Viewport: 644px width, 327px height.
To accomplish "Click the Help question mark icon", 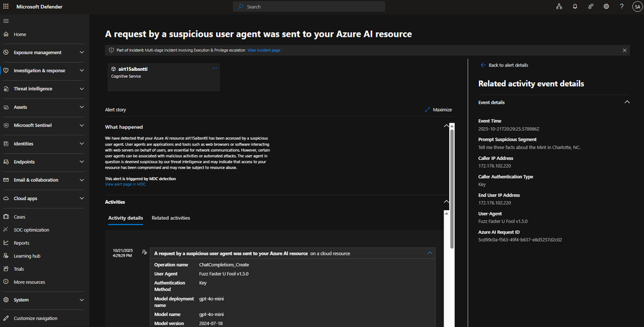I will [x=621, y=6].
